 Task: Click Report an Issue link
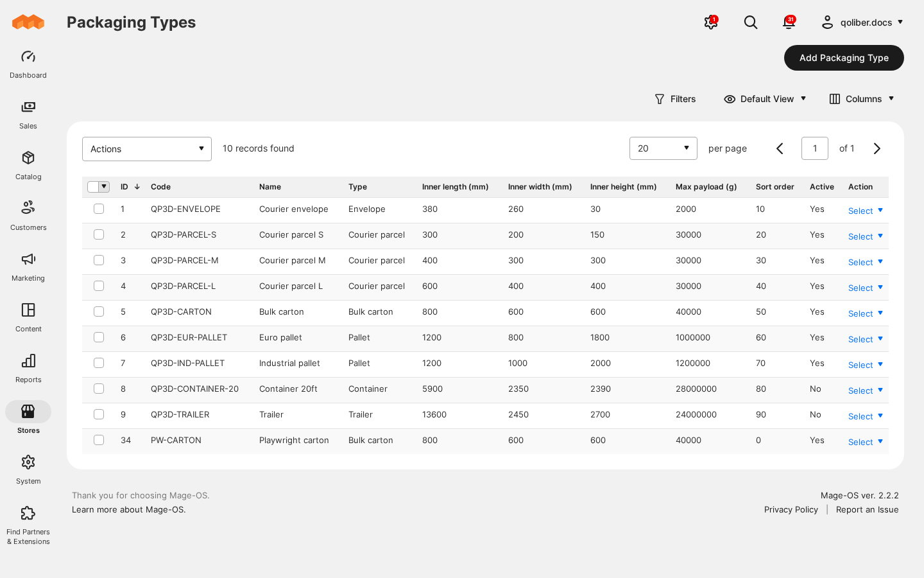pos(867,510)
